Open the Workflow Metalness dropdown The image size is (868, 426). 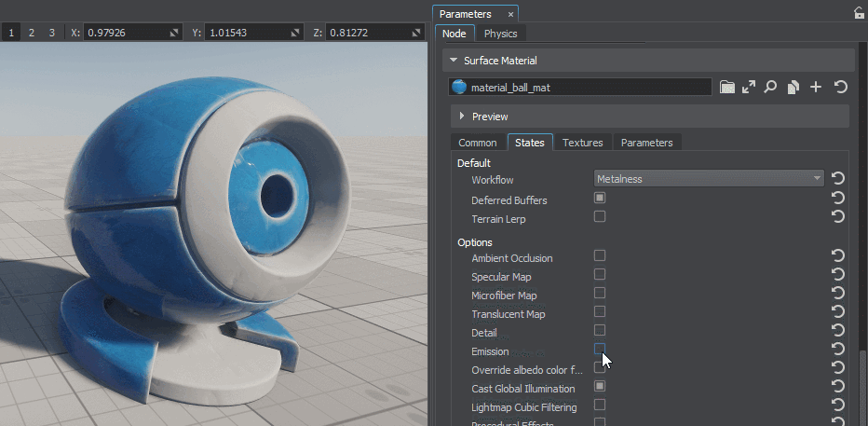pos(710,178)
